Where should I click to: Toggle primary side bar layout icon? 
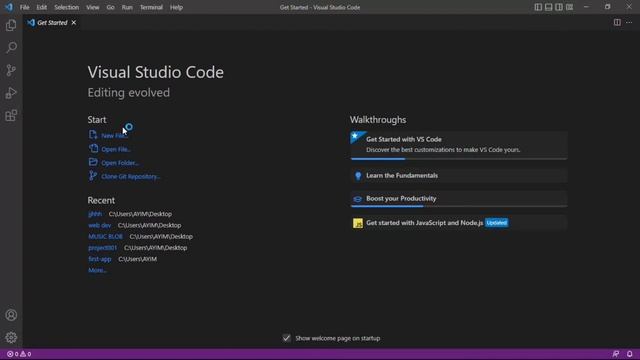(538, 7)
